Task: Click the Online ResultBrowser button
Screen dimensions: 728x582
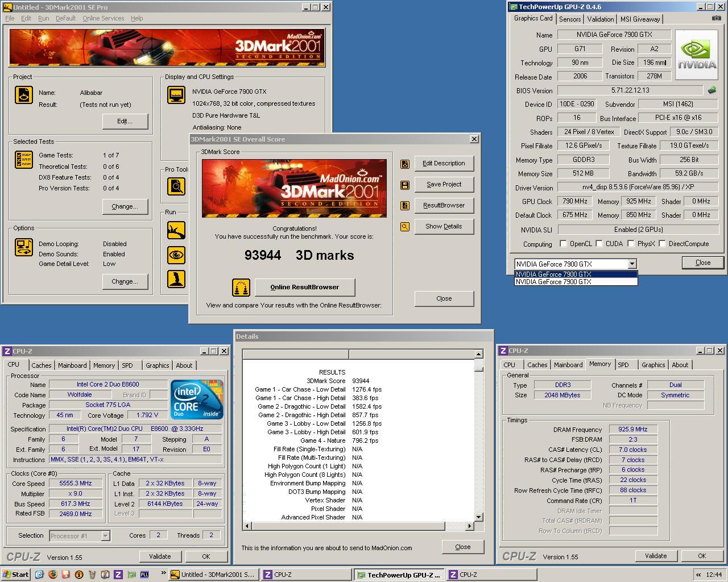Action: pyautogui.click(x=305, y=287)
